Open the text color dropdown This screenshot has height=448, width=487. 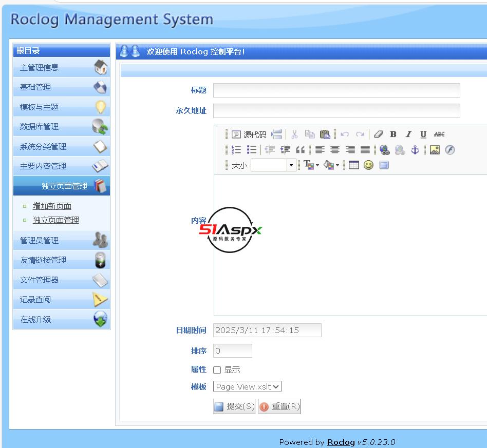coord(311,165)
